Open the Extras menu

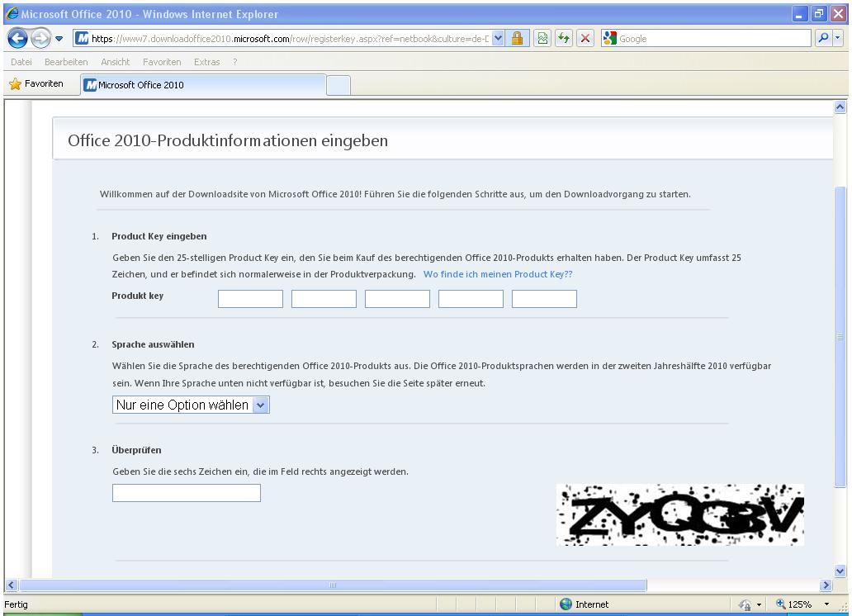click(207, 62)
